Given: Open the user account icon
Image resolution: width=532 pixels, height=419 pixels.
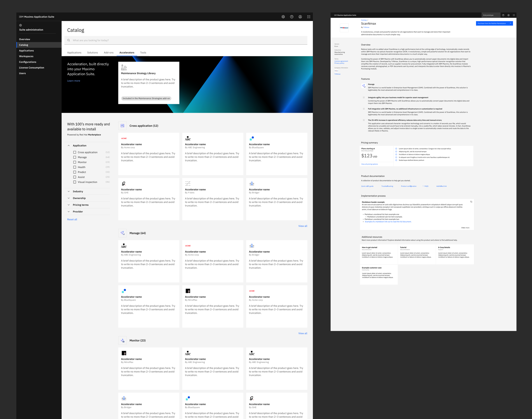Looking at the screenshot, I should 300,17.
